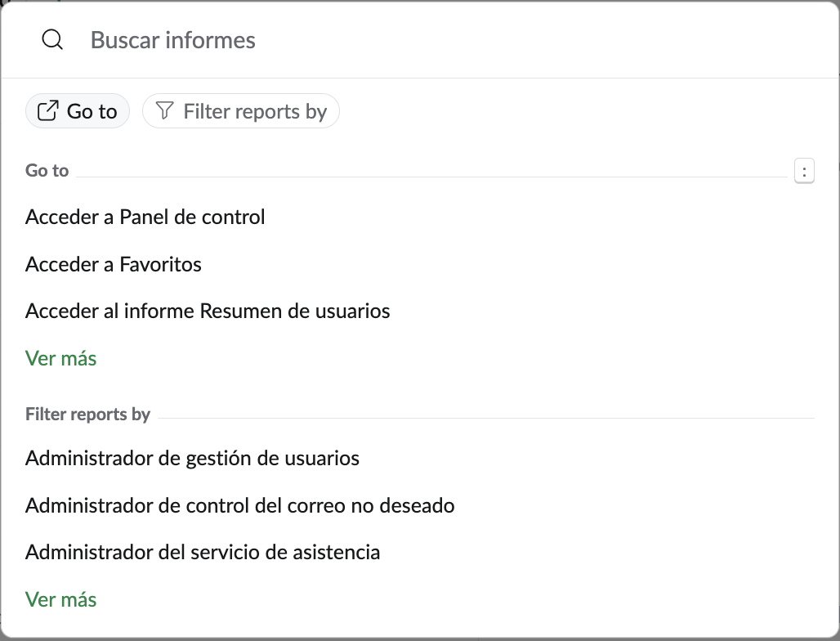Choose Administrador de control del correo no deseado
The image size is (840, 641).
coord(239,505)
